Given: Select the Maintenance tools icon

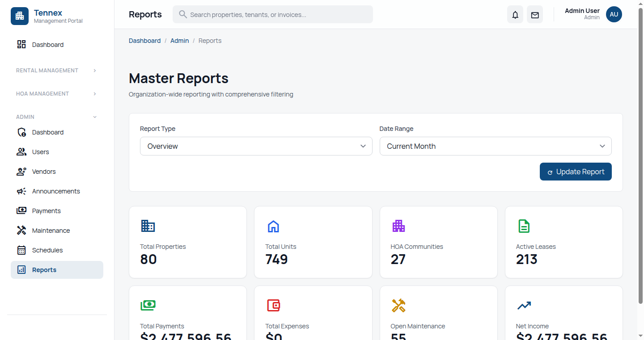Looking at the screenshot, I should point(21,230).
